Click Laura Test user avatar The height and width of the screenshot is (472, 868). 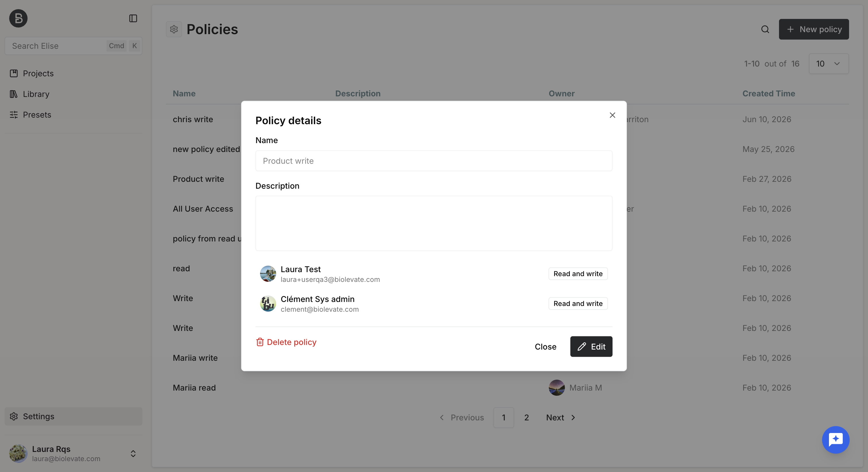click(x=268, y=274)
